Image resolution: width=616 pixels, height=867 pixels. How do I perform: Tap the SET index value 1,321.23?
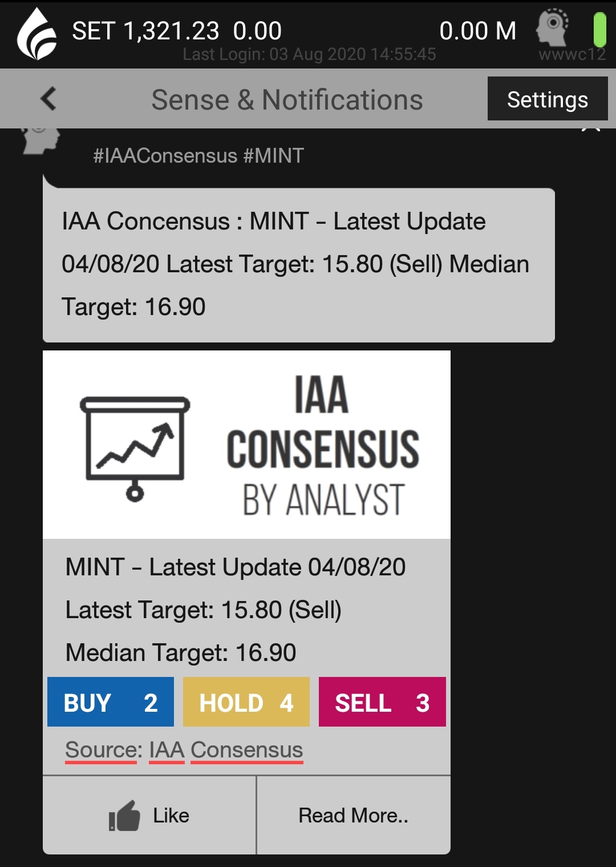coord(171,31)
